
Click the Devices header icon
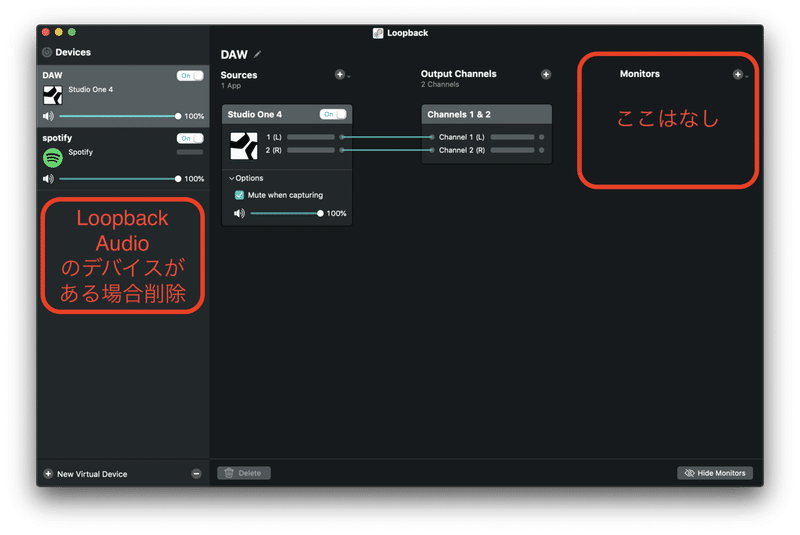pos(47,52)
